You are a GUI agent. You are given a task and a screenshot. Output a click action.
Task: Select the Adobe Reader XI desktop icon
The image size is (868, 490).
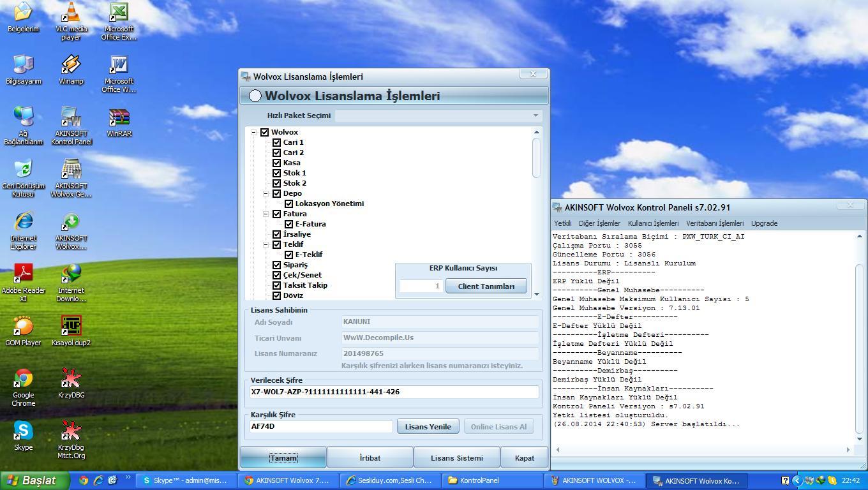coord(23,283)
